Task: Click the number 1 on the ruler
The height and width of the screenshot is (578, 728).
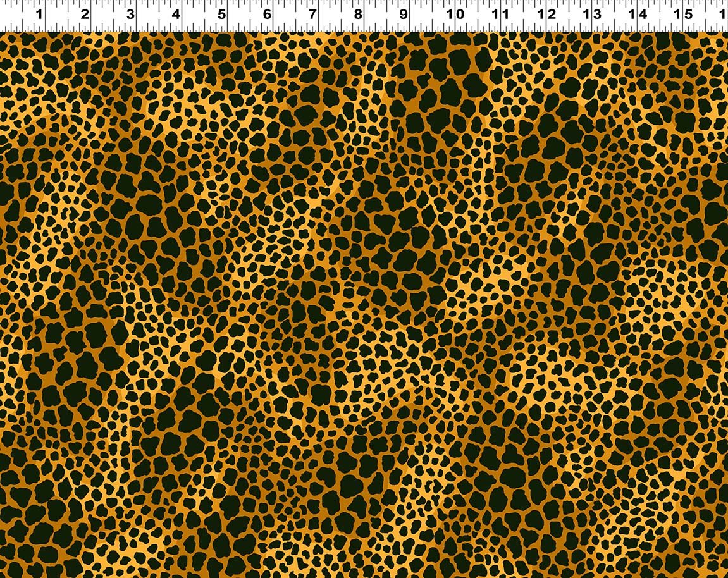Action: (x=39, y=14)
